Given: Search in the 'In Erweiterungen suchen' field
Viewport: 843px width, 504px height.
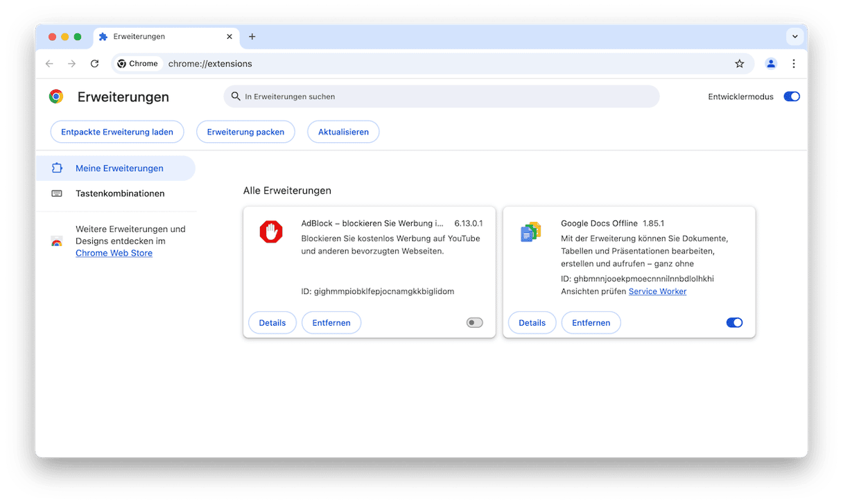Looking at the screenshot, I should (x=442, y=96).
